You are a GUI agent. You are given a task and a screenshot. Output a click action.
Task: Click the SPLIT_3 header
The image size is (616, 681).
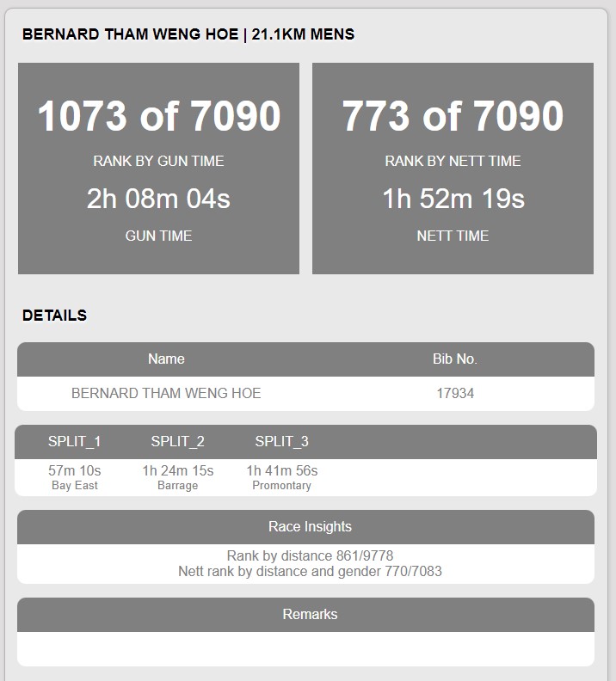[x=281, y=441]
